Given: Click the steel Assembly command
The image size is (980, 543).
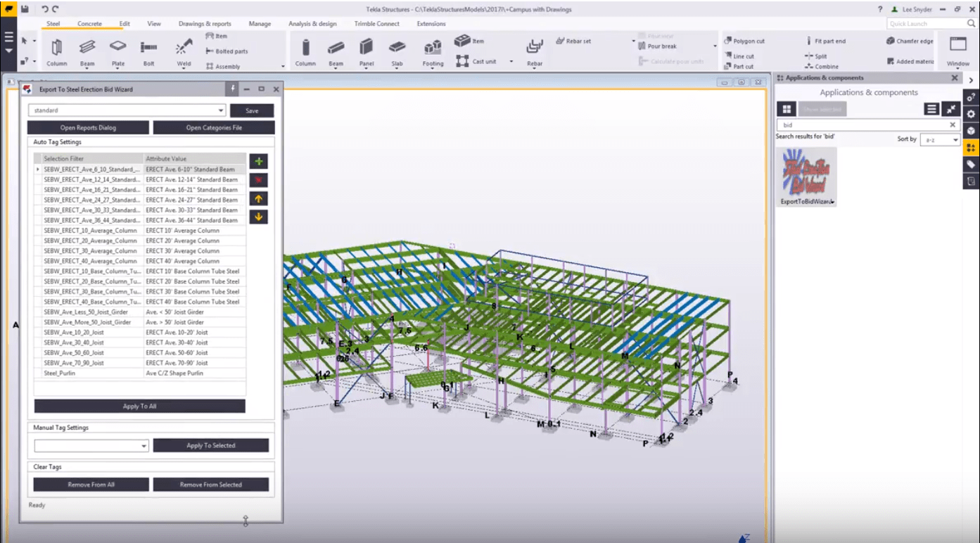Looking at the screenshot, I should pyautogui.click(x=223, y=67).
